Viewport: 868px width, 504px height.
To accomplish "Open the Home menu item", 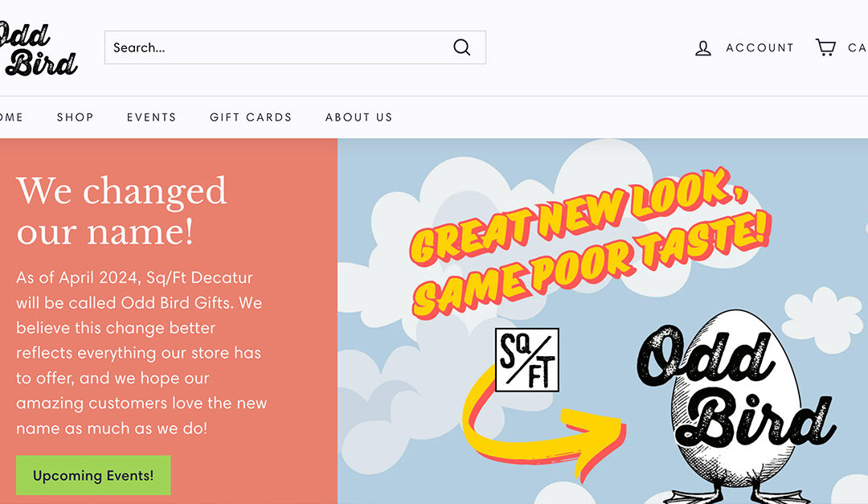I will point(11,117).
